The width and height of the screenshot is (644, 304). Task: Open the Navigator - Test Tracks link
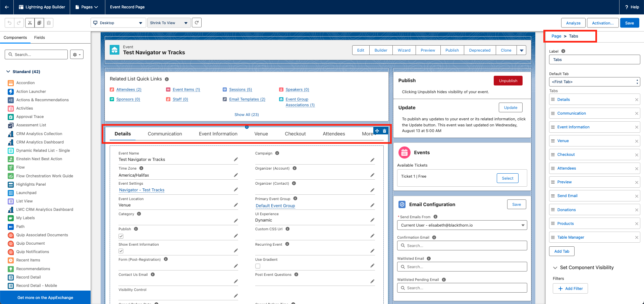142,190
